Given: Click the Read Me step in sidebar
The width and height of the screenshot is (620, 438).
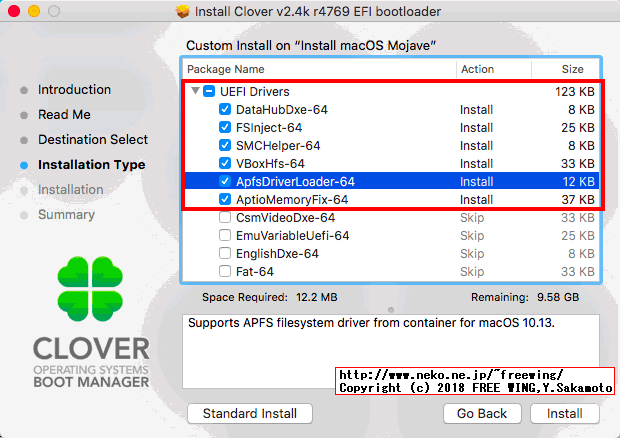Looking at the screenshot, I should click(64, 115).
